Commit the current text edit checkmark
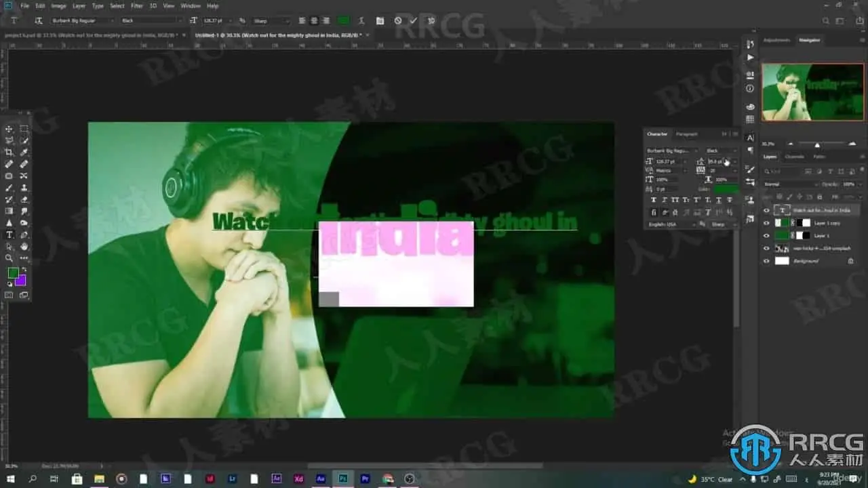868x488 pixels. click(414, 21)
